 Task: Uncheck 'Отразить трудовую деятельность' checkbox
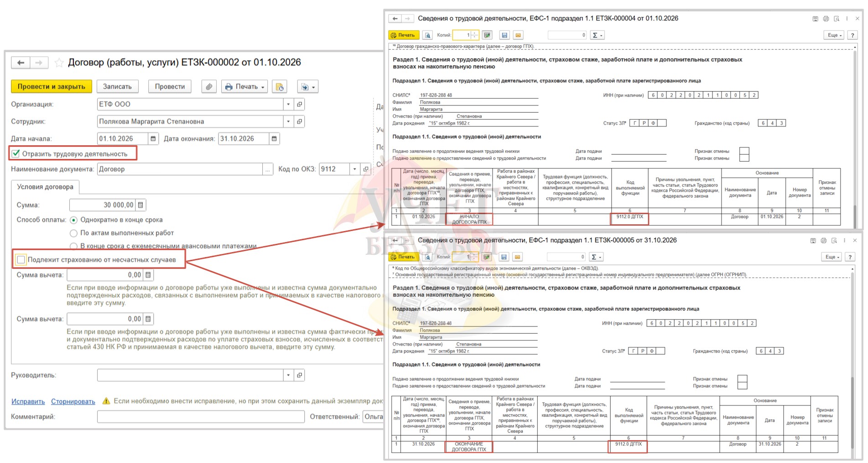(16, 154)
